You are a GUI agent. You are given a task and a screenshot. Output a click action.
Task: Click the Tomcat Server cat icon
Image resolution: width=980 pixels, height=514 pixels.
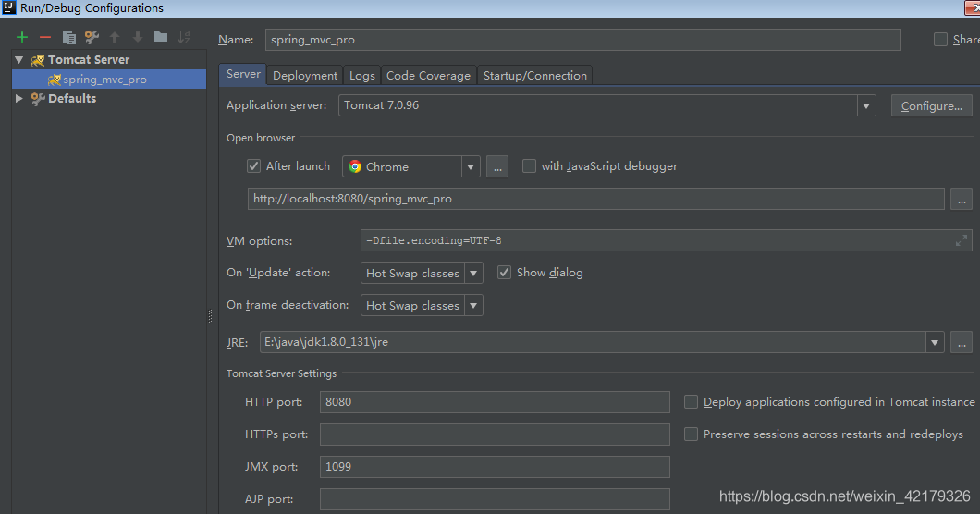[x=38, y=60]
